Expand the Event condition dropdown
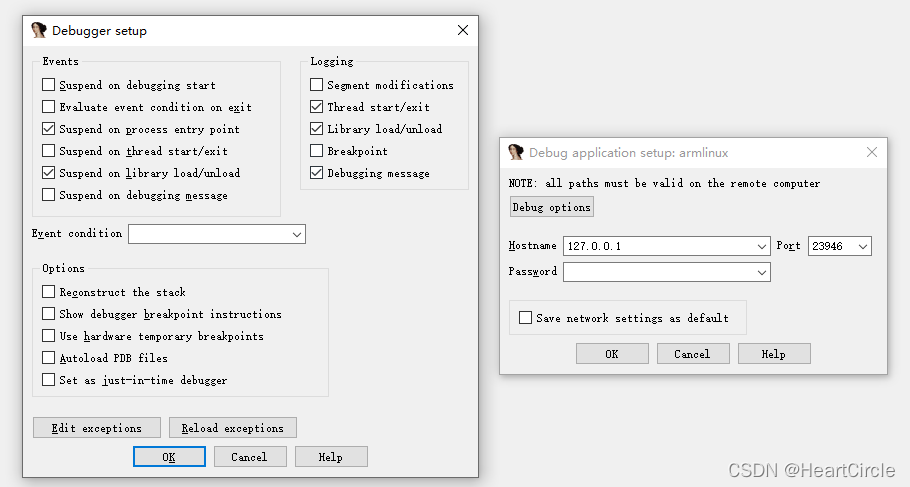910x487 pixels. [x=297, y=235]
